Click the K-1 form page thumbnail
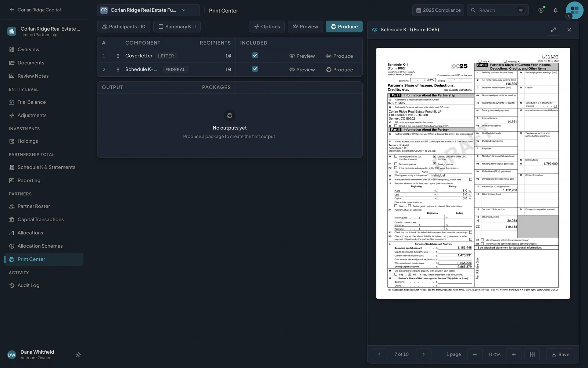Viewport: 588px width, 368px height. click(x=473, y=173)
